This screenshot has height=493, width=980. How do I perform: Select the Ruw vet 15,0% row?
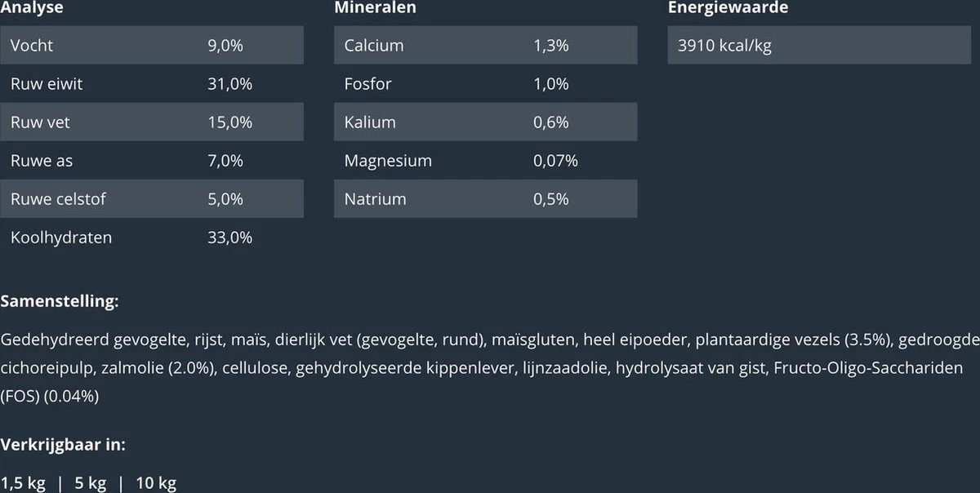click(x=152, y=122)
